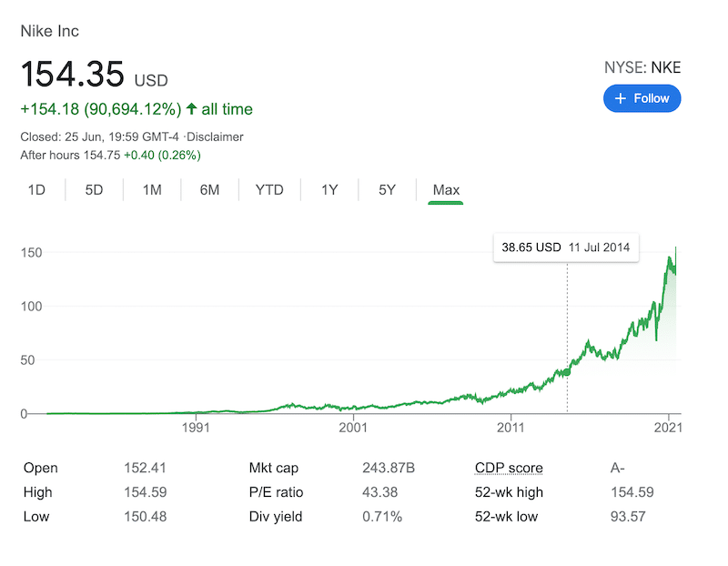Select the Max range tab
This screenshot has height=566, width=728.
point(446,190)
